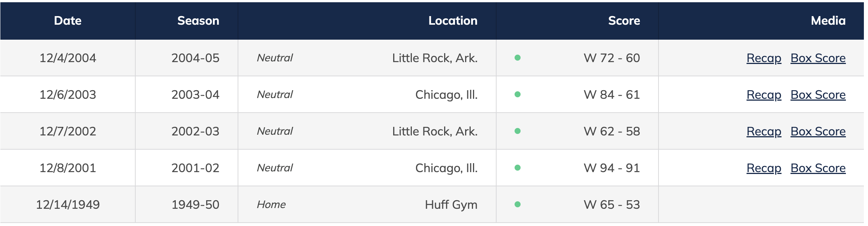This screenshot has height=226, width=868.
Task: Open Recap for the 12/6/2003 game
Action: pos(763,95)
